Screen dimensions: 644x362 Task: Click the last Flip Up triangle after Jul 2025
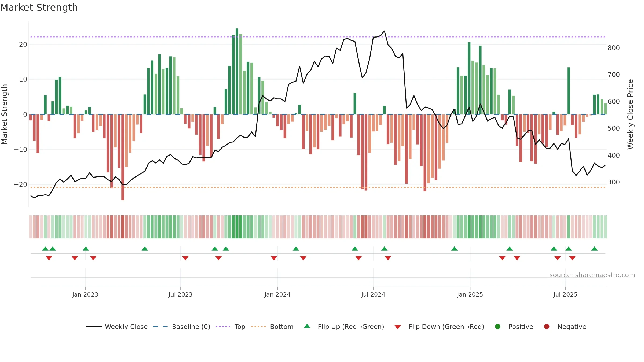click(x=594, y=249)
